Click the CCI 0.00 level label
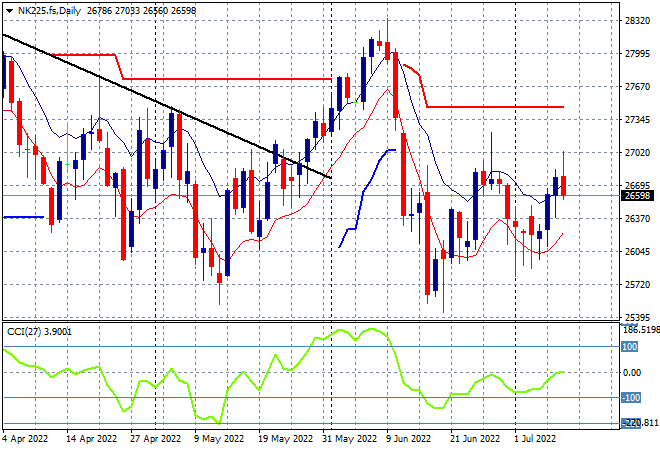The width and height of the screenshot is (660, 450). (632, 373)
